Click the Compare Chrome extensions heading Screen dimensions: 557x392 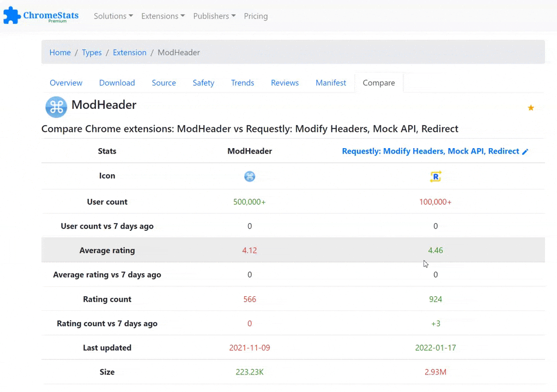coord(250,129)
